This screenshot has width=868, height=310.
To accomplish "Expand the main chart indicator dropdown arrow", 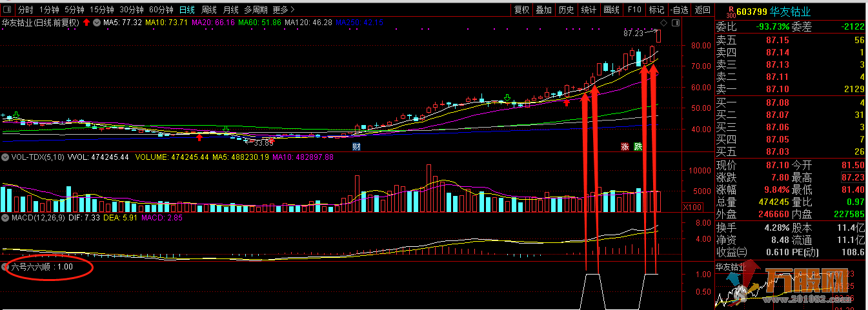I will 96,23.
